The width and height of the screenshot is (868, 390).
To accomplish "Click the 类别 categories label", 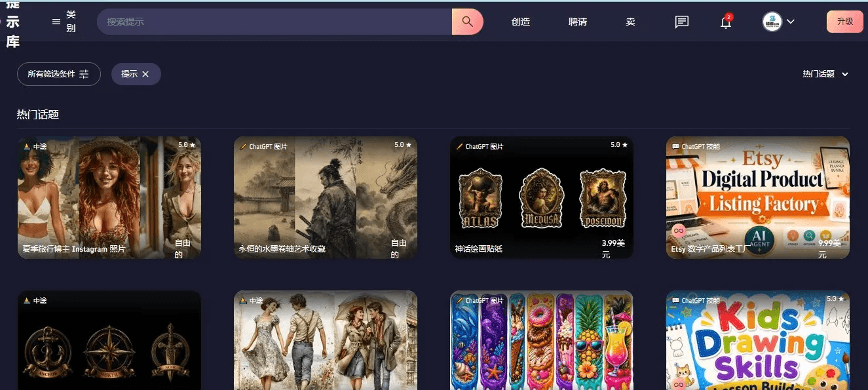I will point(71,22).
